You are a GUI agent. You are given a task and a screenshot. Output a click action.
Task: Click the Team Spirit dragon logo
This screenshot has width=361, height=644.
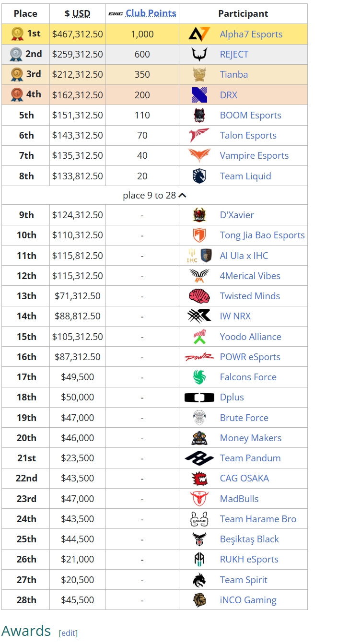(x=199, y=580)
